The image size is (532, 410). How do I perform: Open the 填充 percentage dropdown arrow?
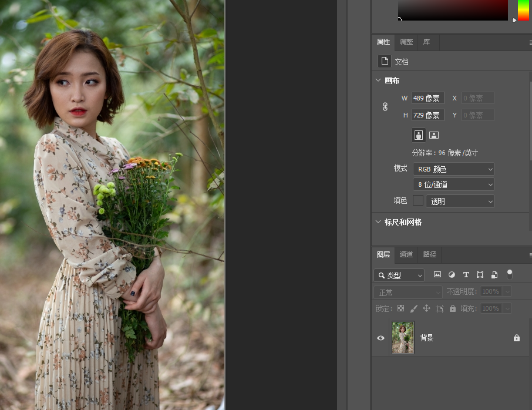pyautogui.click(x=507, y=308)
